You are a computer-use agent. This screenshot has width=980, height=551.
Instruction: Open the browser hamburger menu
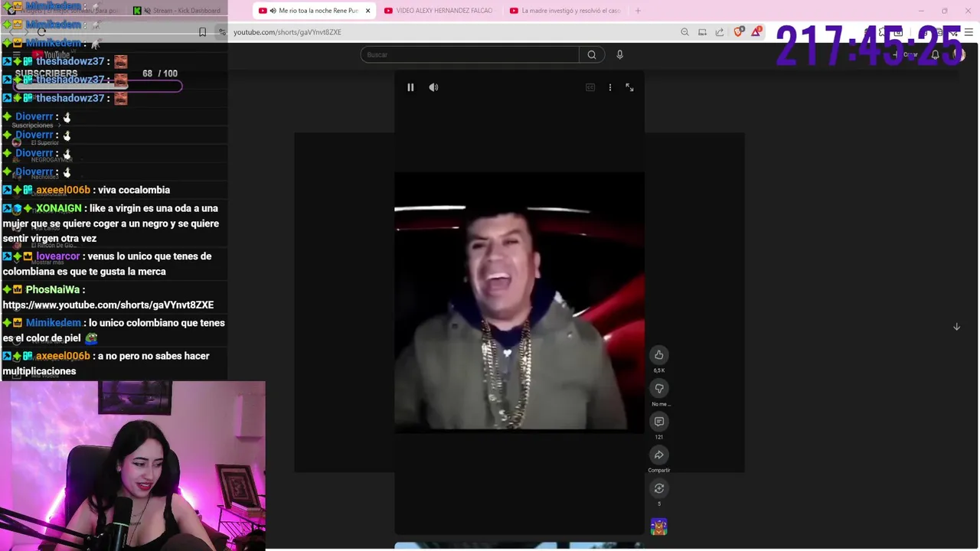pos(969,32)
